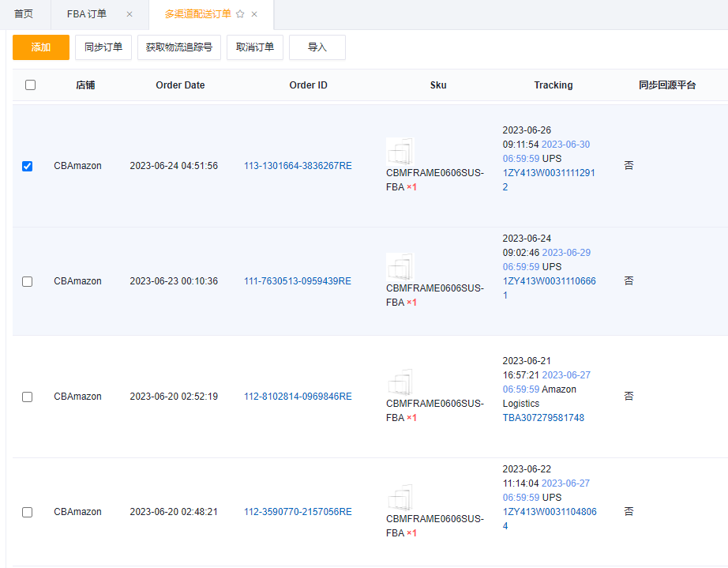The height and width of the screenshot is (568, 728).
Task: Close the FBA 订单 tab
Action: coord(129,14)
